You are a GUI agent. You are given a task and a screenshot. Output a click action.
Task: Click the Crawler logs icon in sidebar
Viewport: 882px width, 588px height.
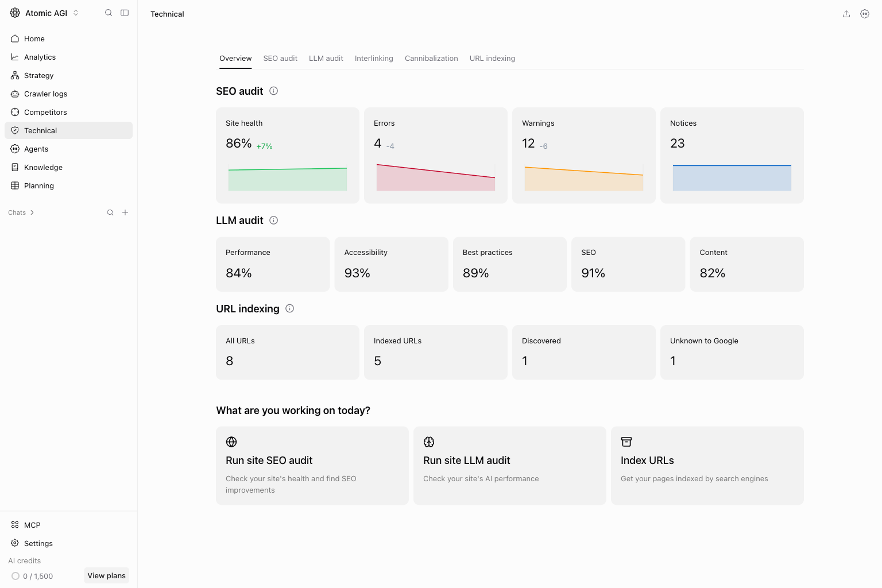[x=15, y=94]
